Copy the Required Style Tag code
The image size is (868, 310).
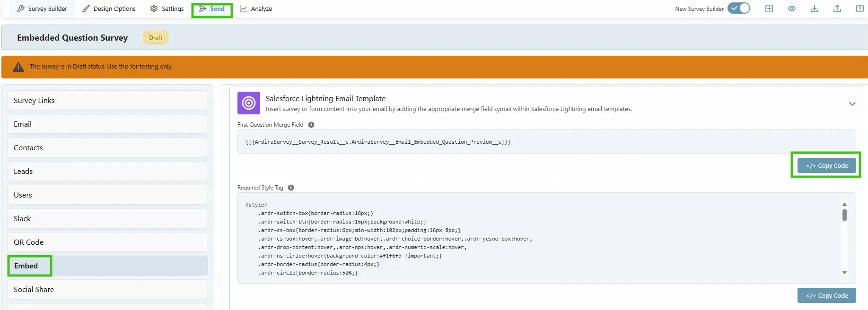pyautogui.click(x=826, y=295)
